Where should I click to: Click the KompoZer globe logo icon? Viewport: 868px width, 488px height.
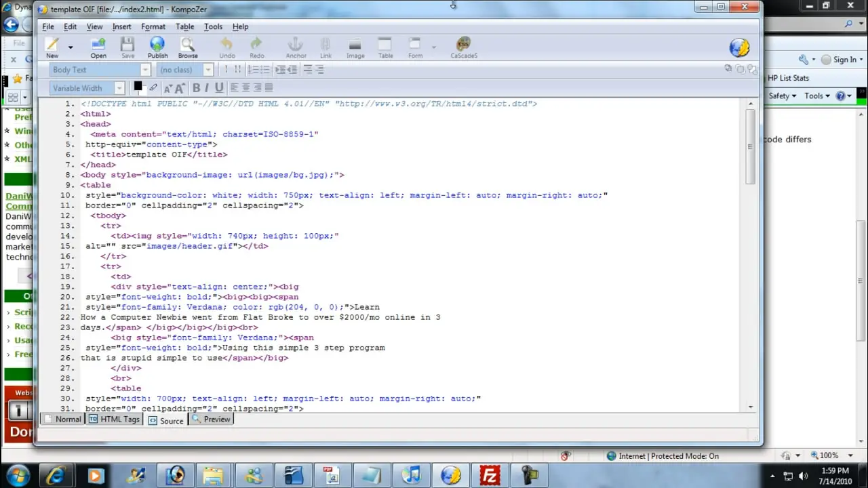coord(739,47)
